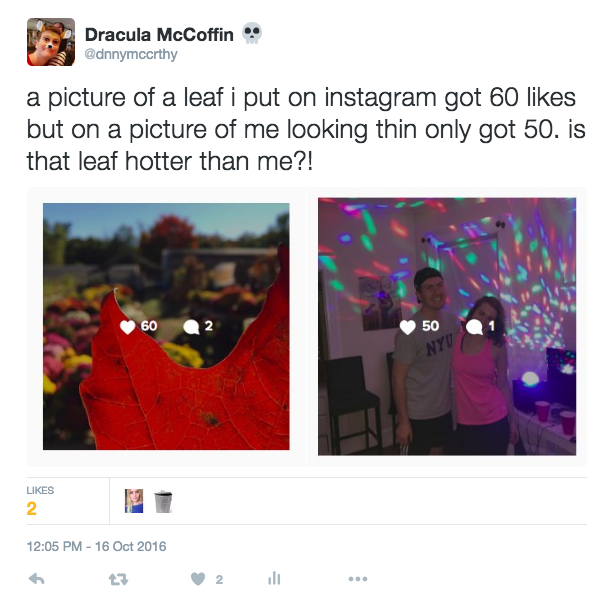Image resolution: width=613 pixels, height=599 pixels.
Task: Click the tweet text about the leaf
Action: pyautogui.click(x=306, y=129)
